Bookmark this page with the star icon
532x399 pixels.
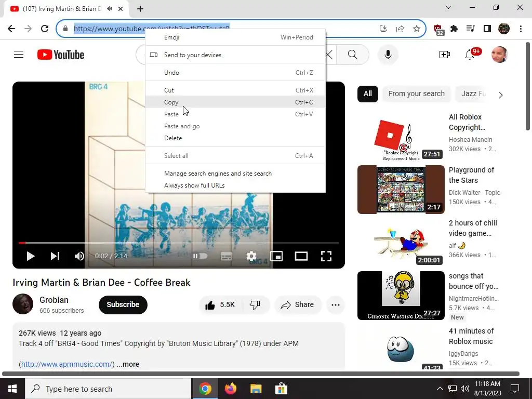417,29
